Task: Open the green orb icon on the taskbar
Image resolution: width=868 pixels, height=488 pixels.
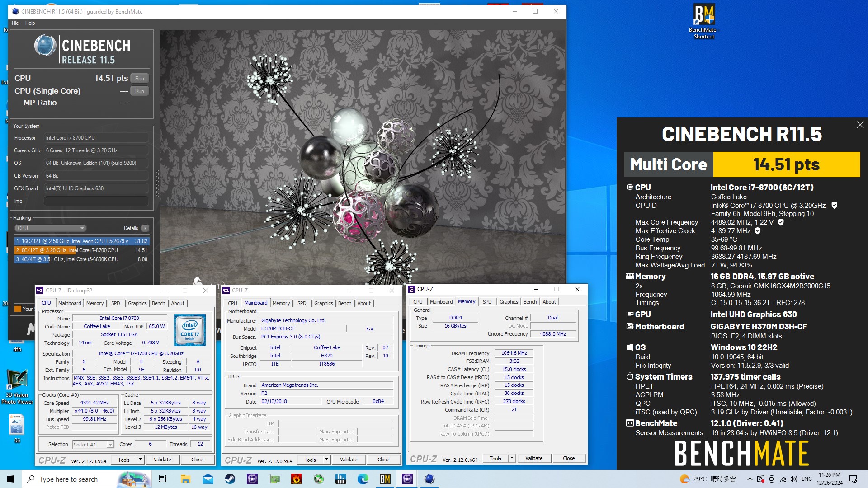Action: [319, 479]
